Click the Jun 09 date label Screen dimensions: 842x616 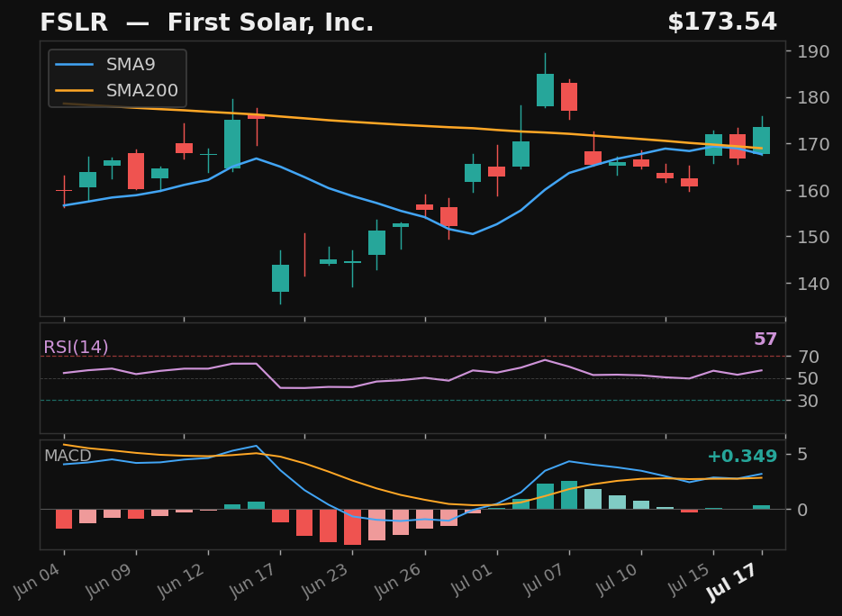click(x=110, y=580)
